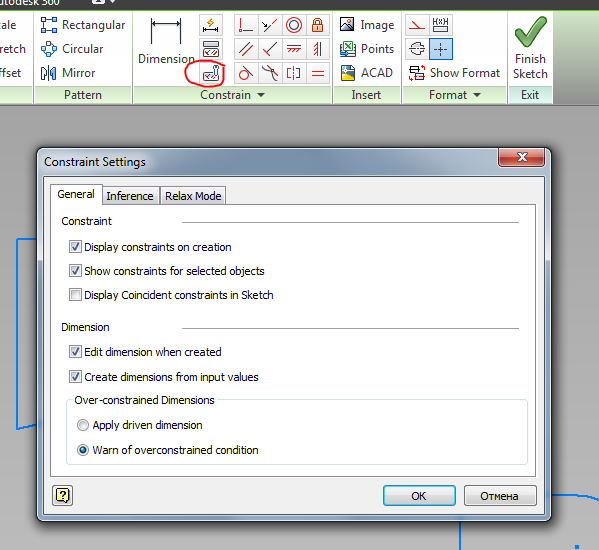Click the Over-constrained Dimensions group label
This screenshot has height=550, width=599.
(x=144, y=400)
